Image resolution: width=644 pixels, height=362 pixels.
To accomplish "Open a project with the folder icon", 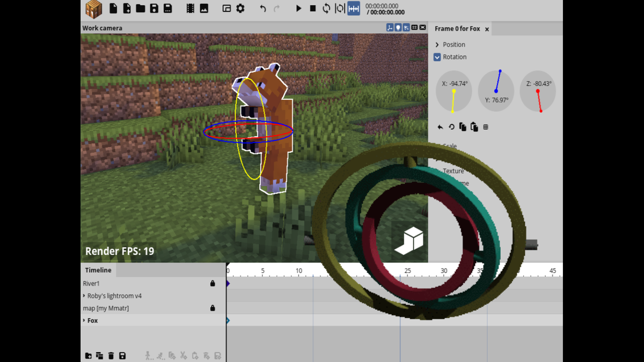I will tap(141, 9).
